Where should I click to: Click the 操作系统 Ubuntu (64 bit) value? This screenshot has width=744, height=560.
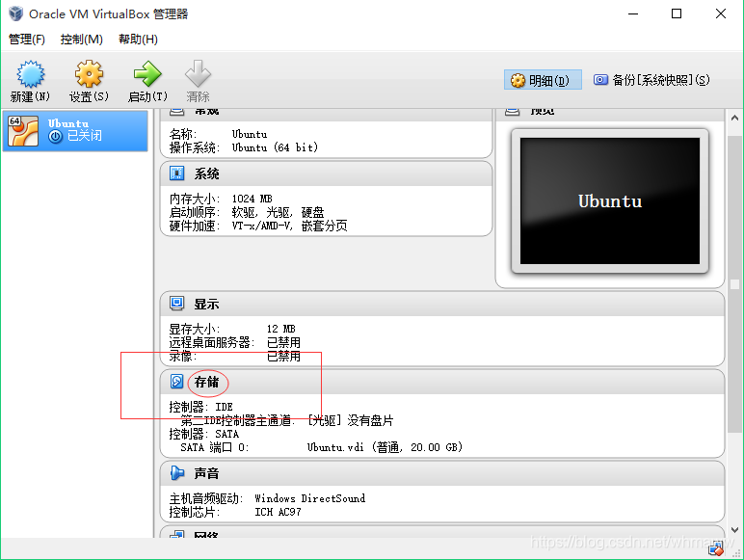(x=275, y=147)
